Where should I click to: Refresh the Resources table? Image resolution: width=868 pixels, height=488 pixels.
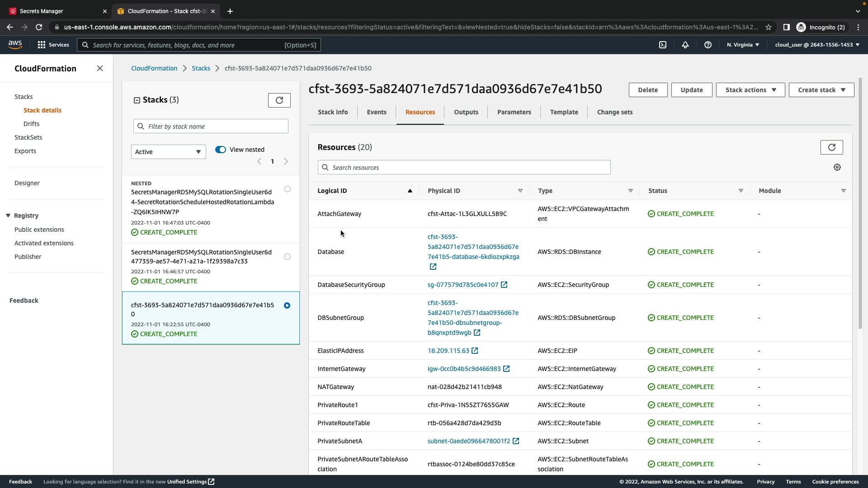coord(831,147)
